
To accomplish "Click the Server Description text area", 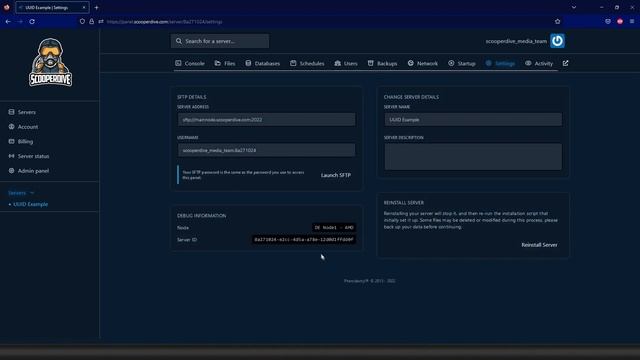I will [473, 157].
